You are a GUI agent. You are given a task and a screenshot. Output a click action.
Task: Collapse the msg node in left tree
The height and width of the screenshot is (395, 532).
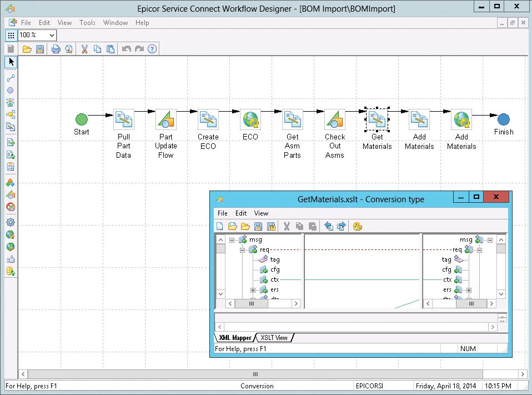coord(232,240)
